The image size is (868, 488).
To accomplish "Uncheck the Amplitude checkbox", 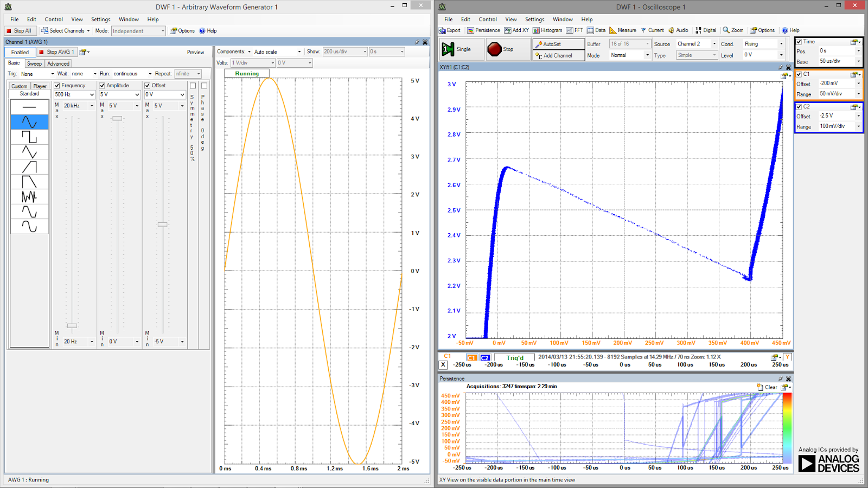I will click(103, 85).
